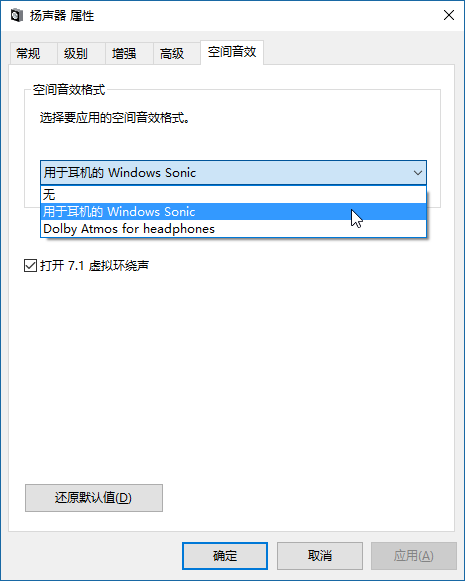Click the 取消 button

pyautogui.click(x=319, y=556)
